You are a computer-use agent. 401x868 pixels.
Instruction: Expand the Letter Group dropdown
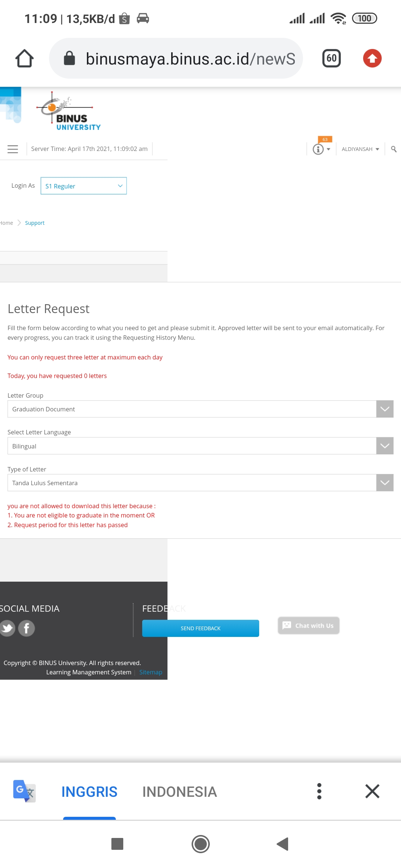200,409
